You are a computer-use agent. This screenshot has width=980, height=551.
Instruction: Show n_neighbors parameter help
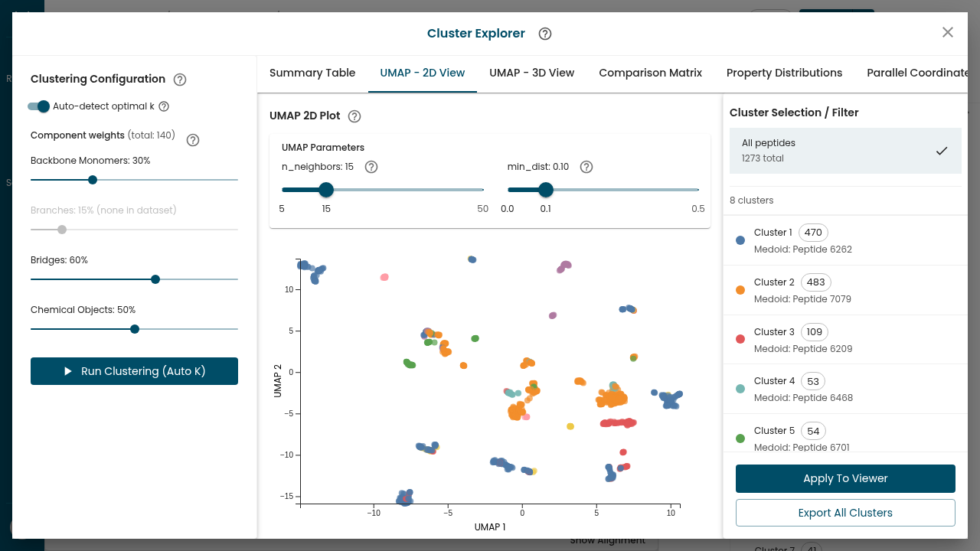point(371,167)
